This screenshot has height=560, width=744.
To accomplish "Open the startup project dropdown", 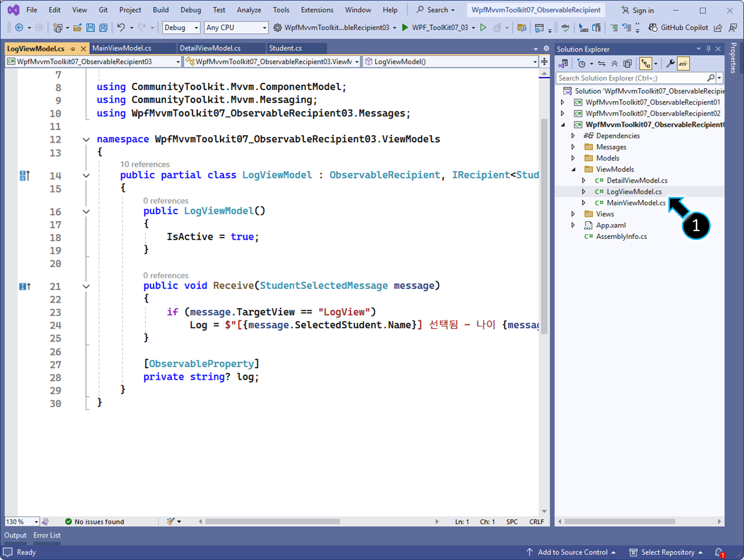I will [395, 28].
